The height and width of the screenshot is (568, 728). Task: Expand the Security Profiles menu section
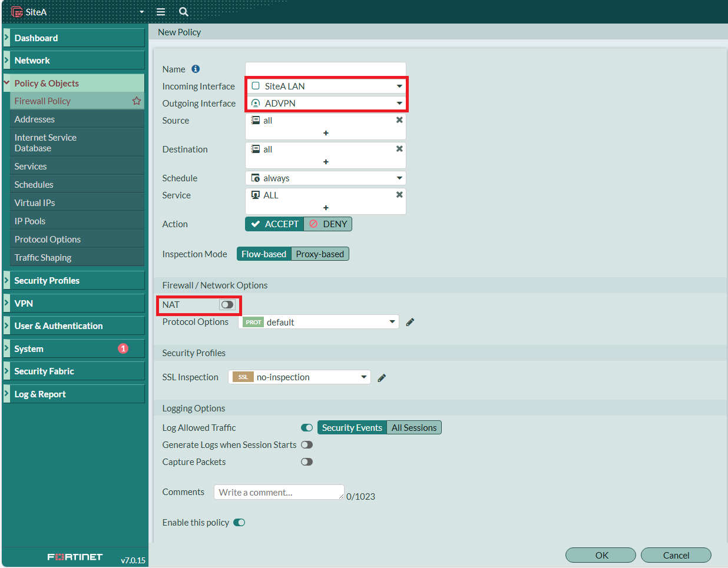(x=74, y=281)
